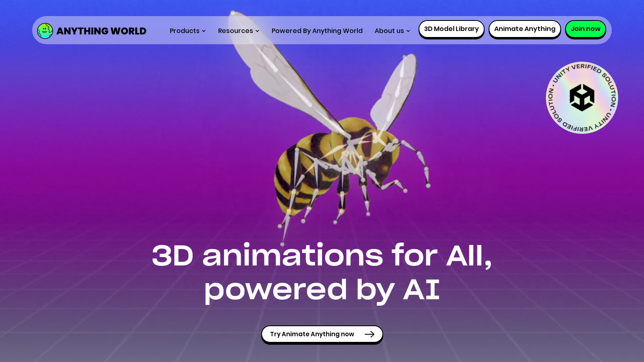Expand the About us chevron arrow

tap(408, 31)
